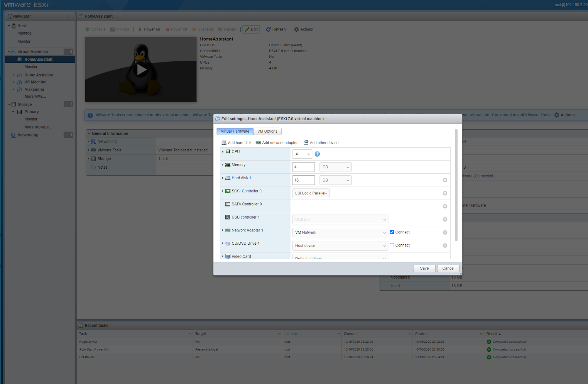The height and width of the screenshot is (384, 588).
Task: Click the Host server icon in Navigator
Action: [x=14, y=26]
